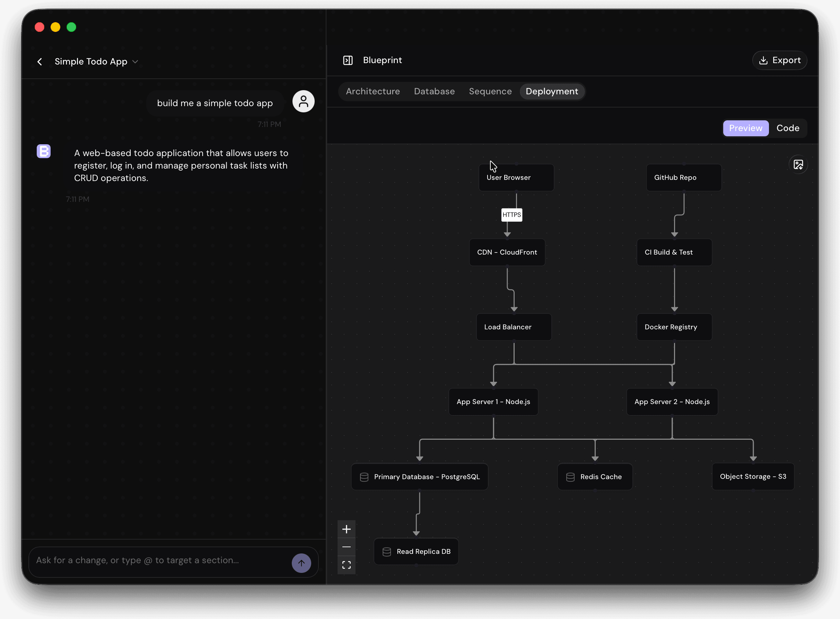Select the App Server 2 - Node.js node
This screenshot has width=840, height=619.
coord(672,402)
